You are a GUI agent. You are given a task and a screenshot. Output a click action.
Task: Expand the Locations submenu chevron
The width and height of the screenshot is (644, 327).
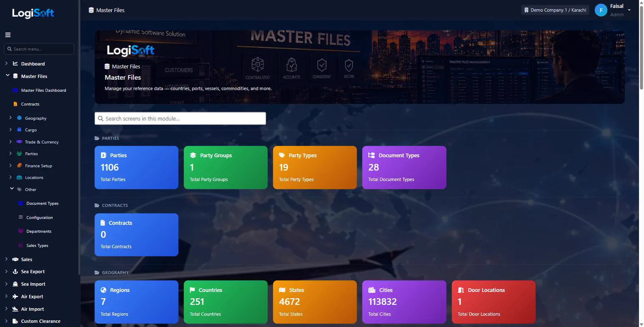(11, 177)
